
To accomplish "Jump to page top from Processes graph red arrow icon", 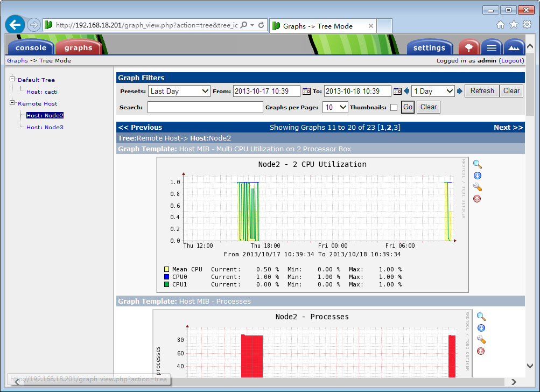I will [x=481, y=351].
